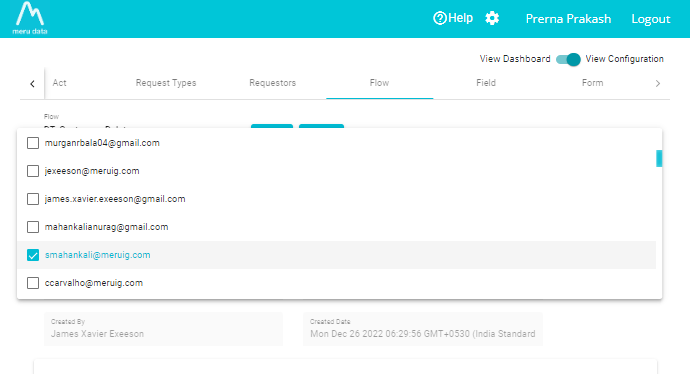Select mahankalianurag@gmail.com email text
690x374 pixels.
[106, 227]
